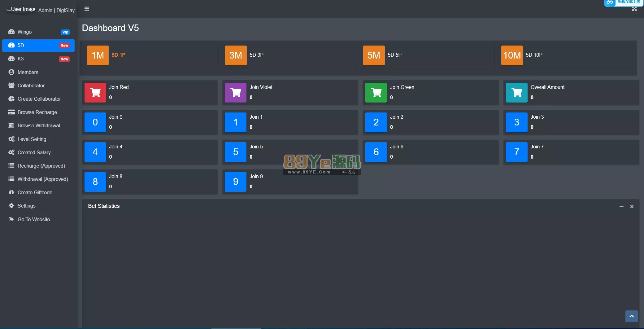The height and width of the screenshot is (329, 644).
Task: Go to Members page
Action: tap(28, 72)
